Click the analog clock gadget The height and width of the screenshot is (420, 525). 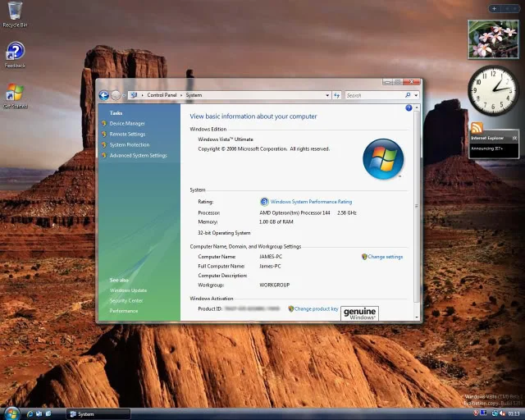493,90
